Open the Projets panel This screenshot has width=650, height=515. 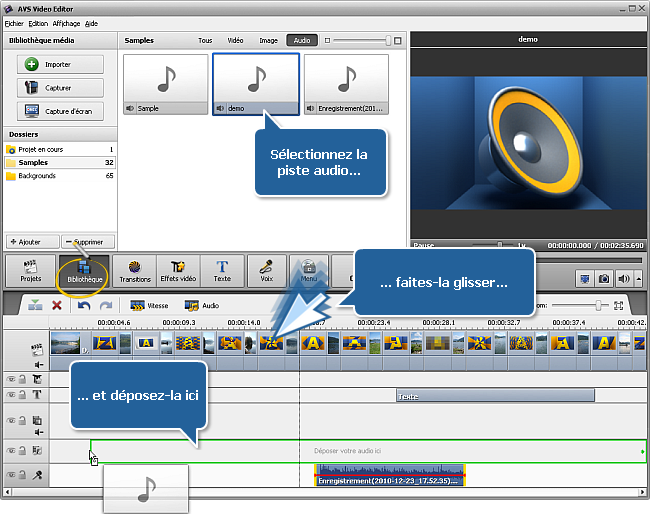tap(31, 270)
